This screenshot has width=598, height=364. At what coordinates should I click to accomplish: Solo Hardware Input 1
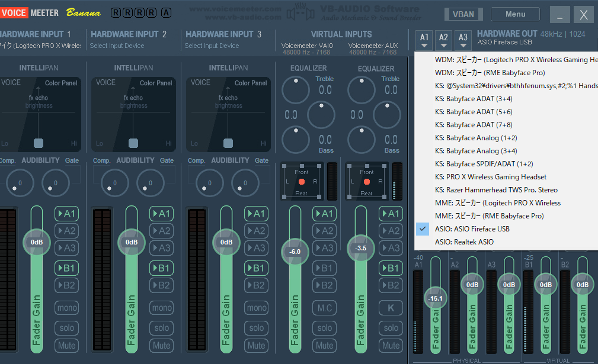(67, 328)
